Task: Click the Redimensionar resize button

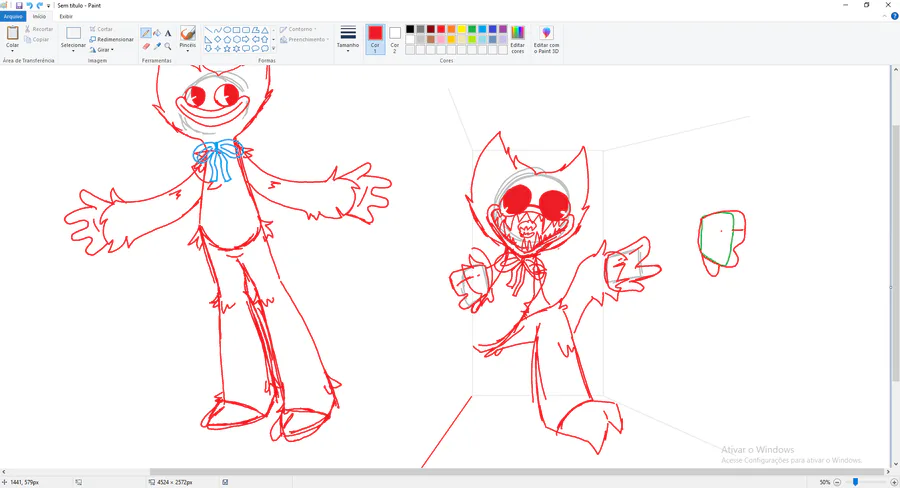Action: pyautogui.click(x=111, y=40)
